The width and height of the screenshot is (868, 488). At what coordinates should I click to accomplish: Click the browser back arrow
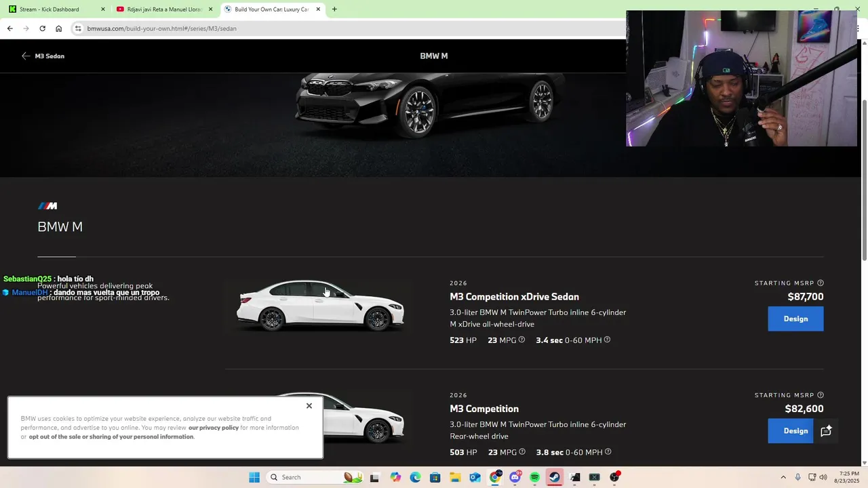9,28
